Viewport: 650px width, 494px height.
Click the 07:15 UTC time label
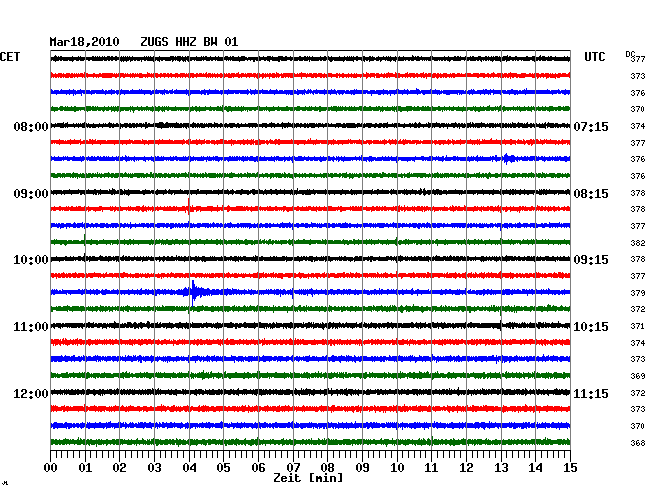tap(591, 126)
